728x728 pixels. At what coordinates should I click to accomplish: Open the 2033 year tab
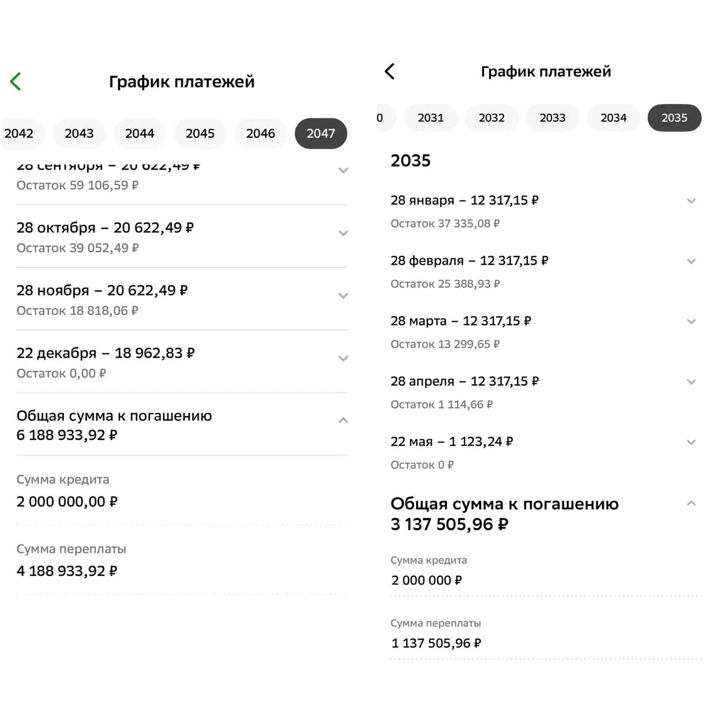click(552, 118)
